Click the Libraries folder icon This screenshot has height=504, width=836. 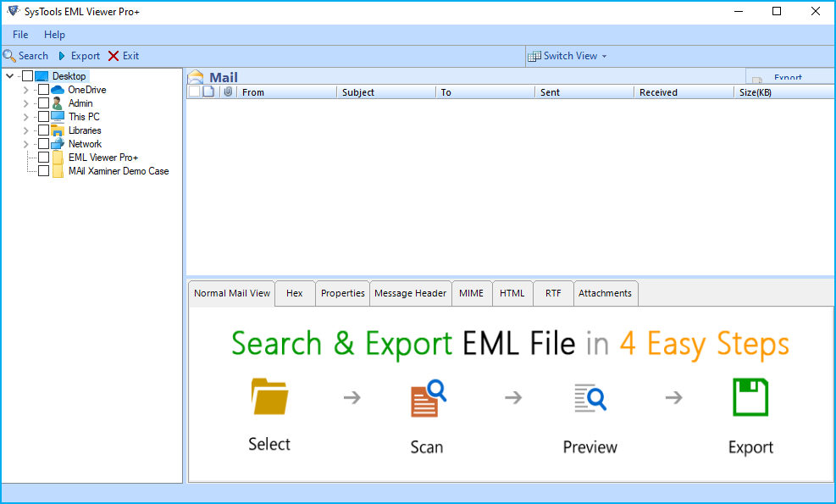(58, 130)
